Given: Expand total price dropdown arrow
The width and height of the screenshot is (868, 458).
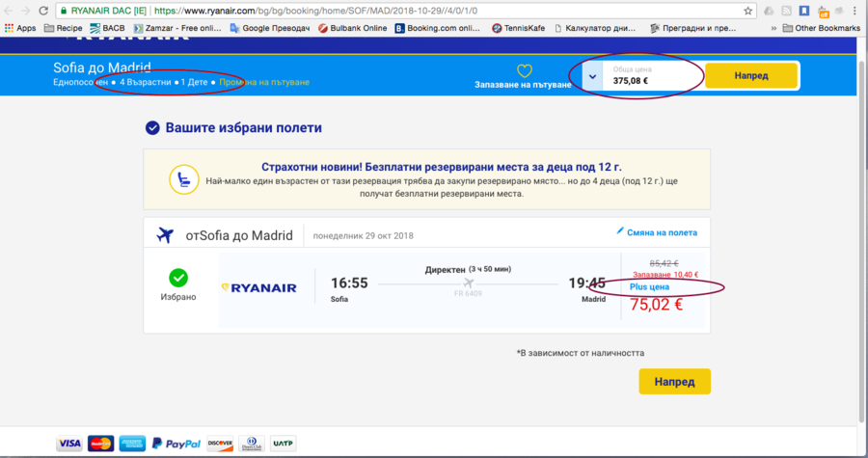Looking at the screenshot, I should 592,76.
